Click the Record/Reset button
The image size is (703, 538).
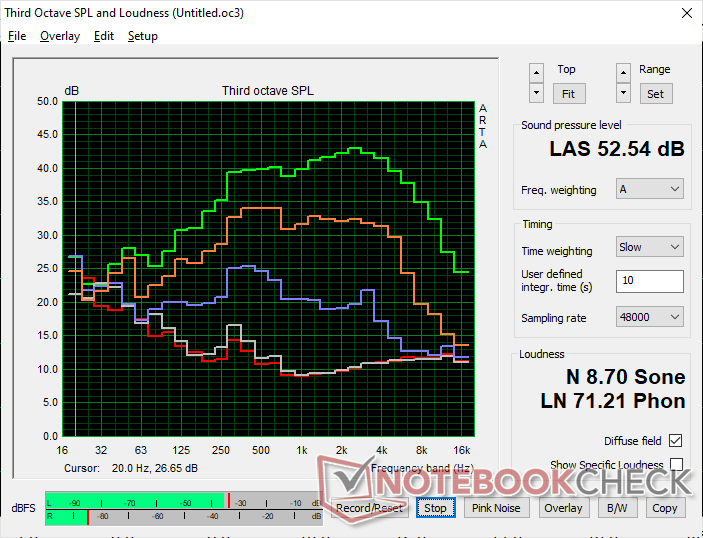[369, 508]
